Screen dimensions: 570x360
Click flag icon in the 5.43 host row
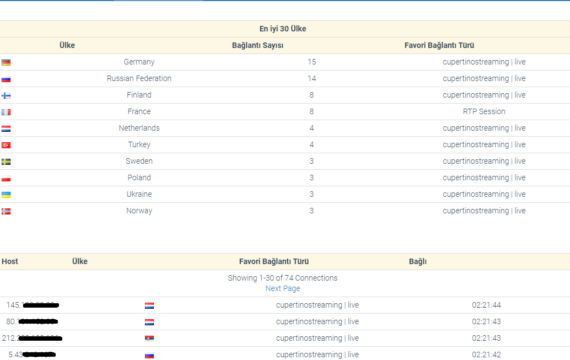click(149, 355)
